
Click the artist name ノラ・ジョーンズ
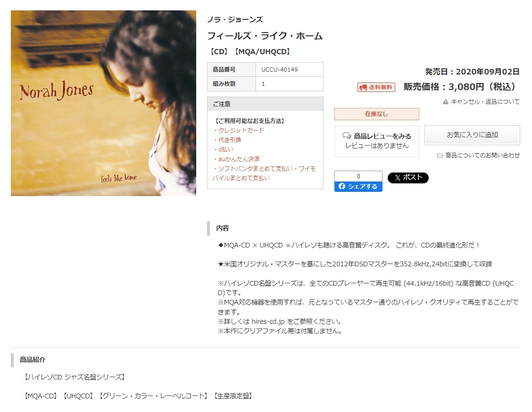(235, 20)
